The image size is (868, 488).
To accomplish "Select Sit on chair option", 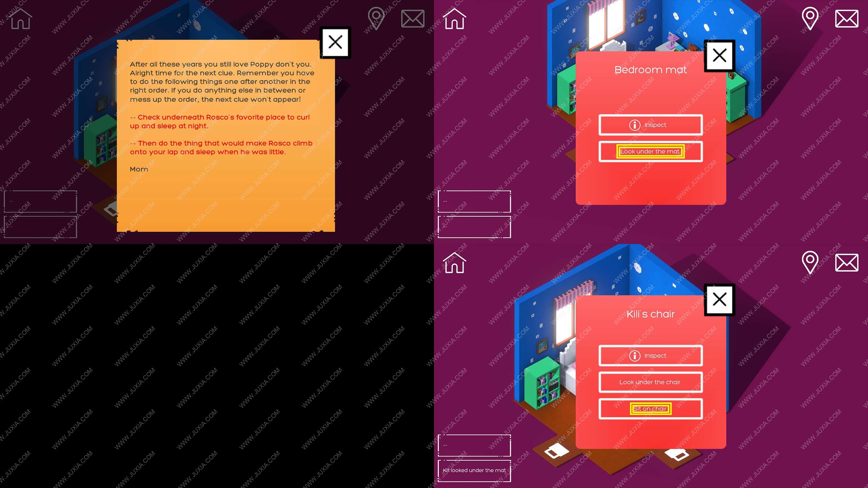I will (650, 408).
